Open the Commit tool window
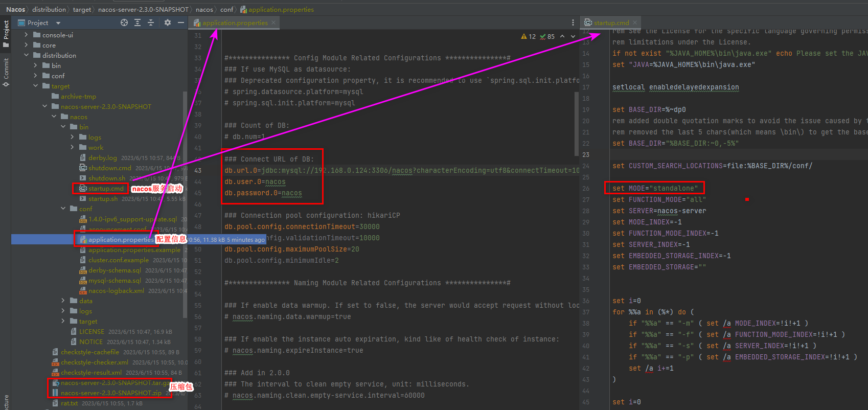Viewport: 868px width, 410px height. [6, 72]
